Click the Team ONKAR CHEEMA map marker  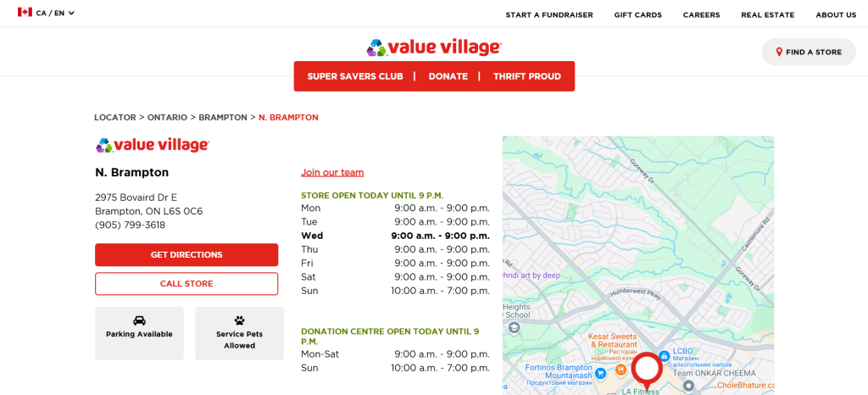pyautogui.click(x=688, y=385)
